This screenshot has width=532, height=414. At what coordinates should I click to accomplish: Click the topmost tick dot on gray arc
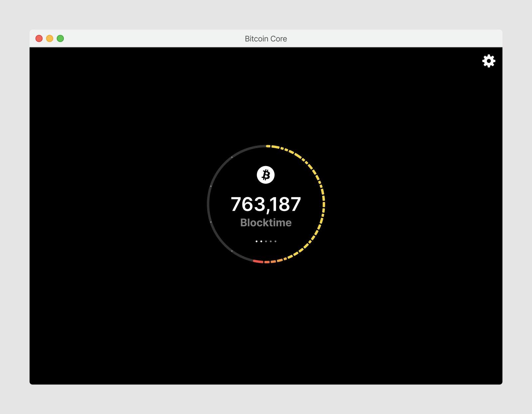[x=232, y=157]
